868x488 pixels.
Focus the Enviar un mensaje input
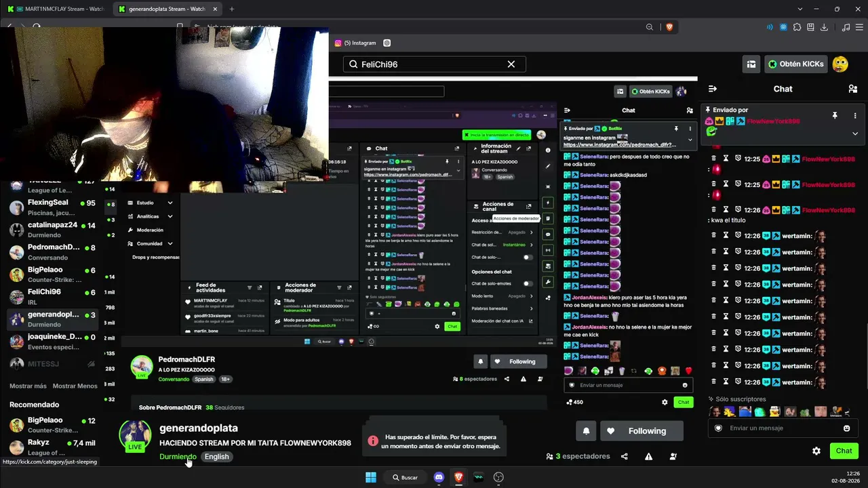tap(783, 428)
